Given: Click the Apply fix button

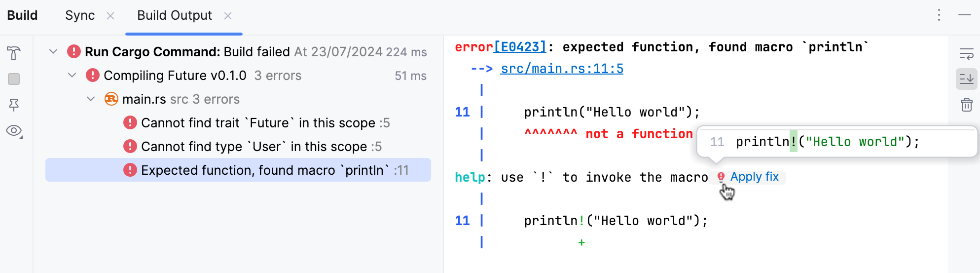Looking at the screenshot, I should point(754,177).
